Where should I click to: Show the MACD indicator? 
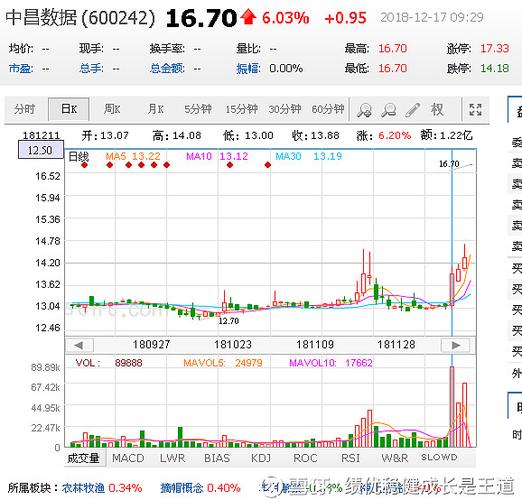coord(128,458)
